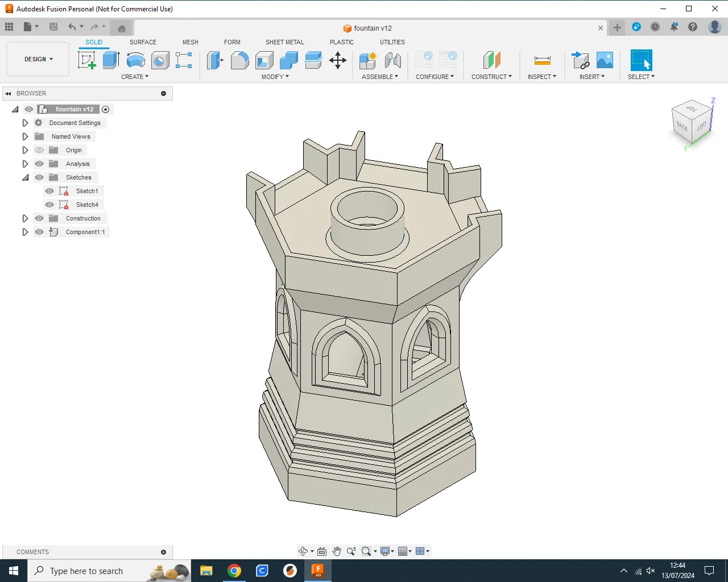Collapse the Sketches folder
The image size is (728, 582).
[25, 177]
